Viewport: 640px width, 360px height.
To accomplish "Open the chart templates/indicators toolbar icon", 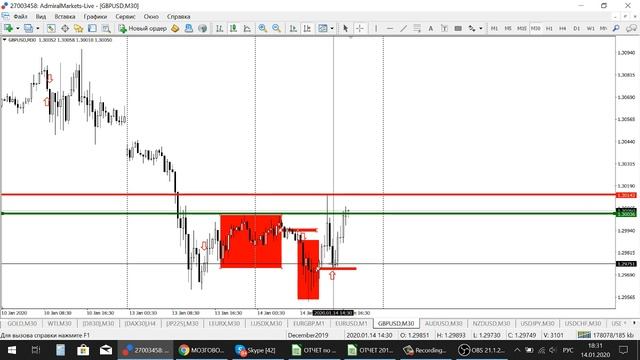I will point(323,28).
